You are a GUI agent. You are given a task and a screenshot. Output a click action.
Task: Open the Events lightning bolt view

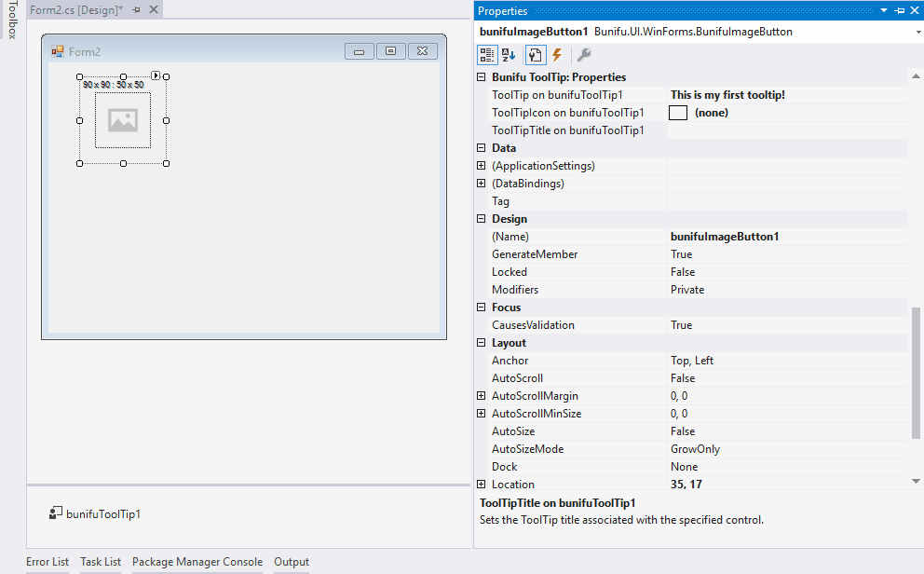pos(557,55)
